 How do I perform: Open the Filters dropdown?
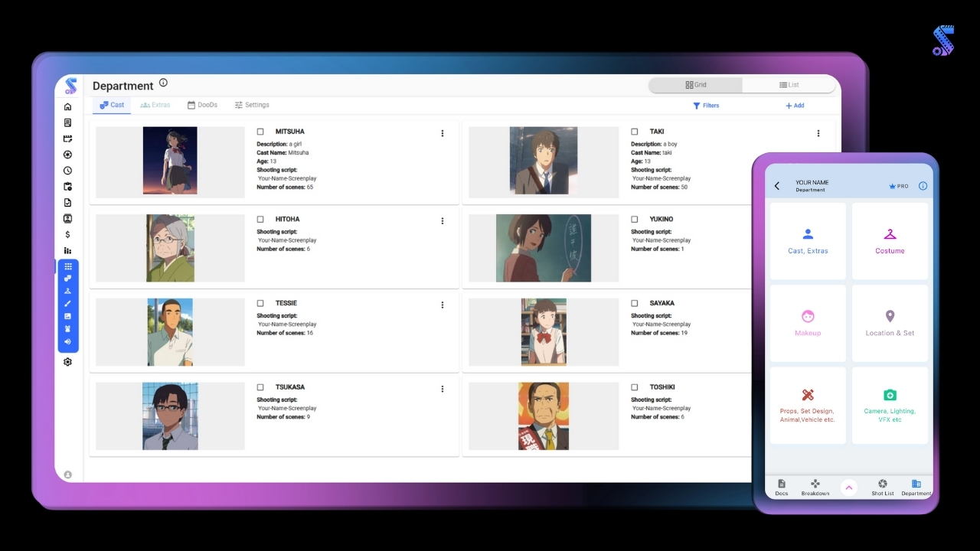click(x=706, y=106)
